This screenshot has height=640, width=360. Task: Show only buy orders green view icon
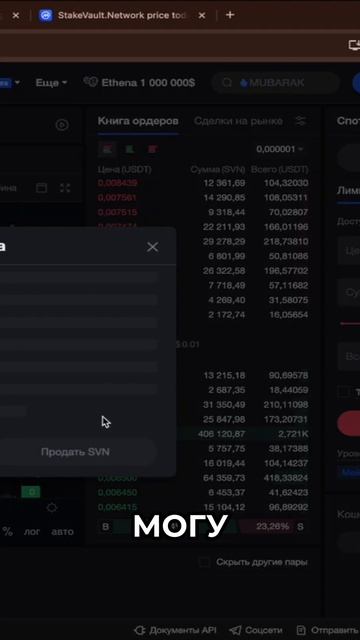tap(130, 149)
